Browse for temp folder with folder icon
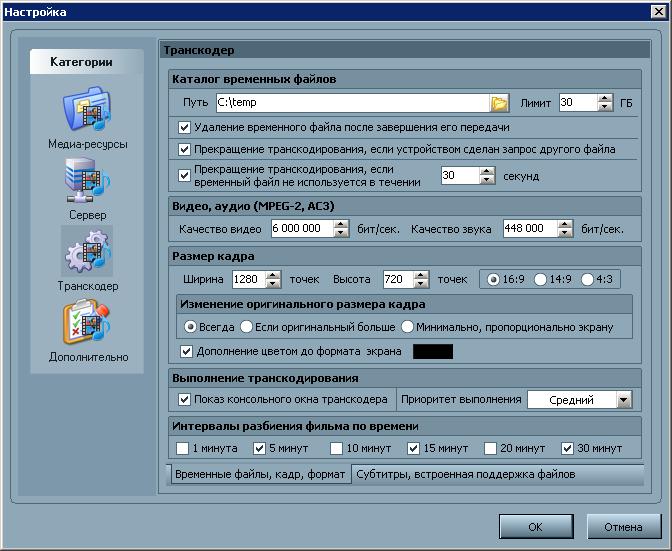 [x=499, y=103]
